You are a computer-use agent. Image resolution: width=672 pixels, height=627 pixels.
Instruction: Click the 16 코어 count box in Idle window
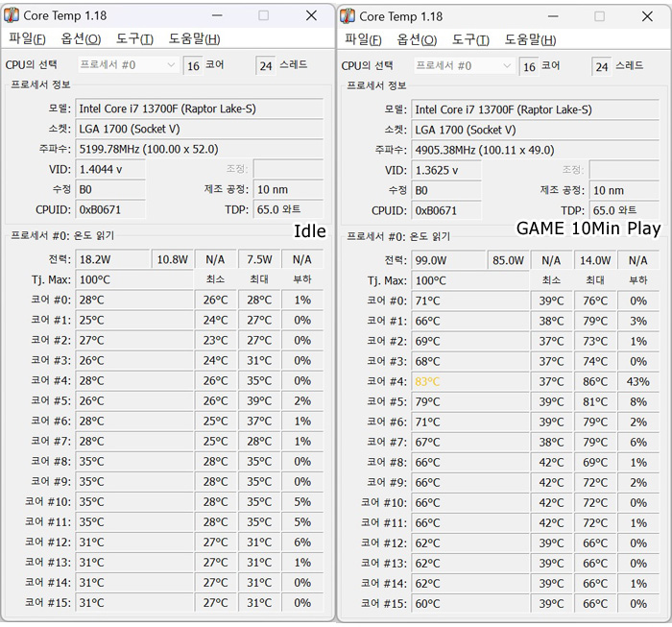click(193, 65)
